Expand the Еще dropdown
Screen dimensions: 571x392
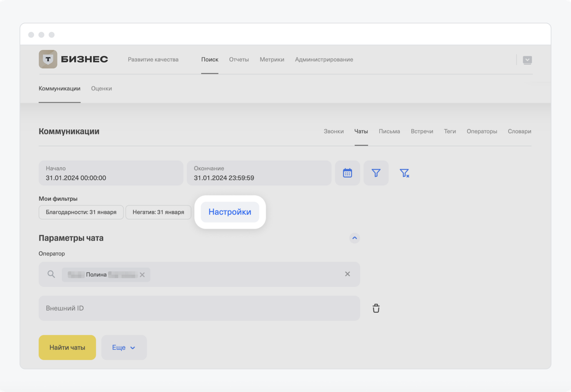pos(124,348)
